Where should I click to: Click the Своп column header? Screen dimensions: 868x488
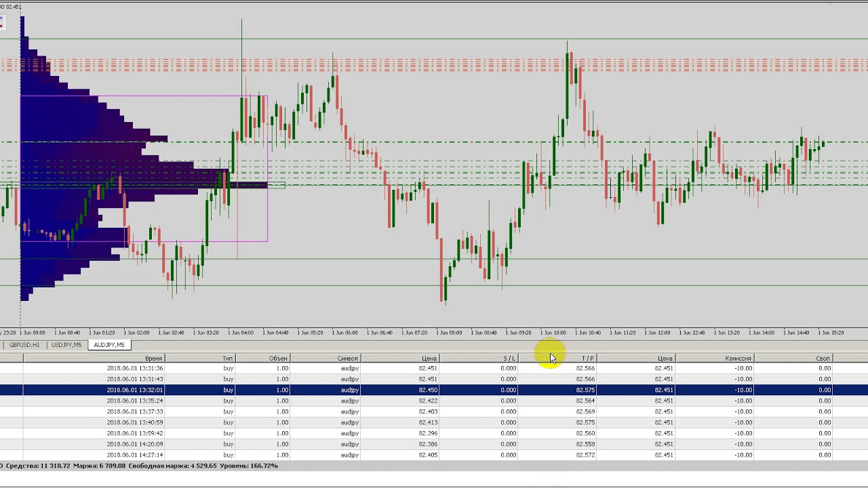click(823, 358)
